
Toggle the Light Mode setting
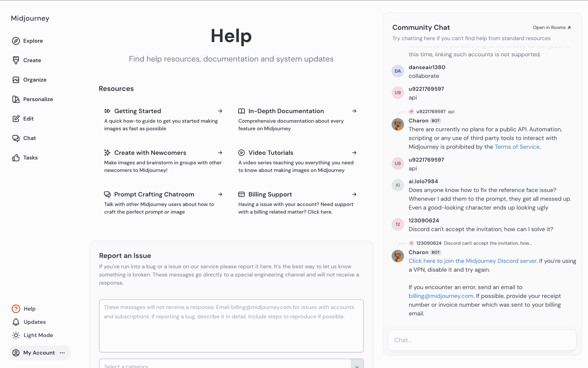tap(32, 335)
